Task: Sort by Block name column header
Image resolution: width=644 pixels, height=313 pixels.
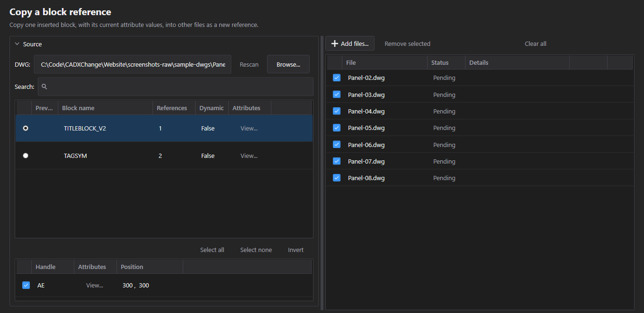Action: point(105,108)
